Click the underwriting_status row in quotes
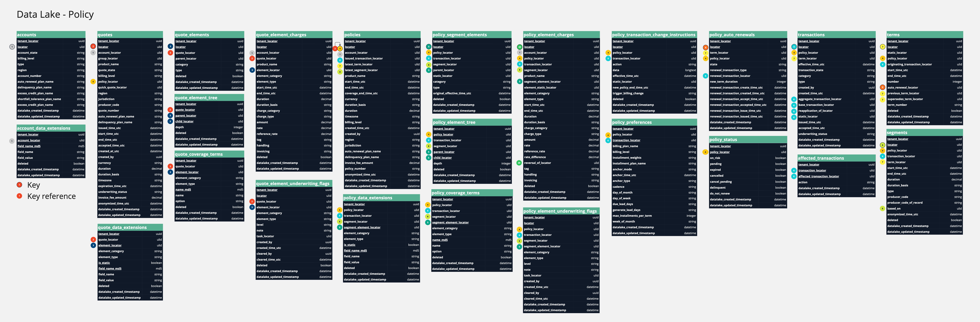 coord(130,192)
